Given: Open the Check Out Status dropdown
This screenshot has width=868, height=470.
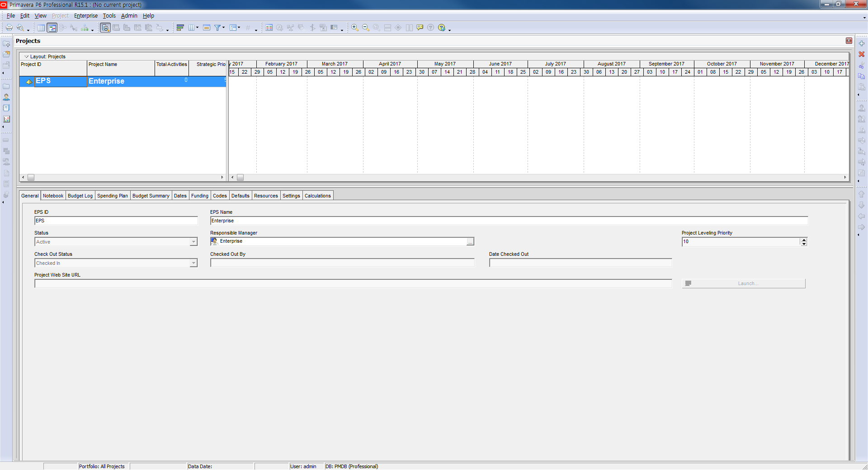Looking at the screenshot, I should [x=193, y=263].
